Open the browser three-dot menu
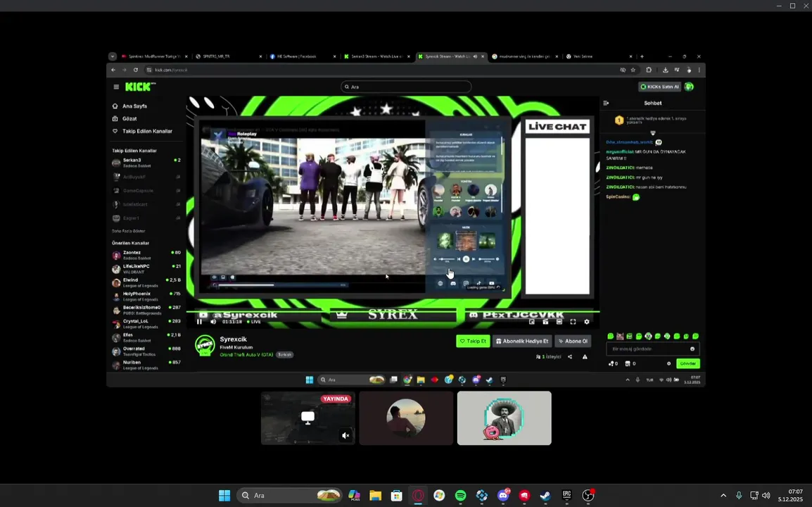Image resolution: width=812 pixels, height=507 pixels. tap(699, 70)
